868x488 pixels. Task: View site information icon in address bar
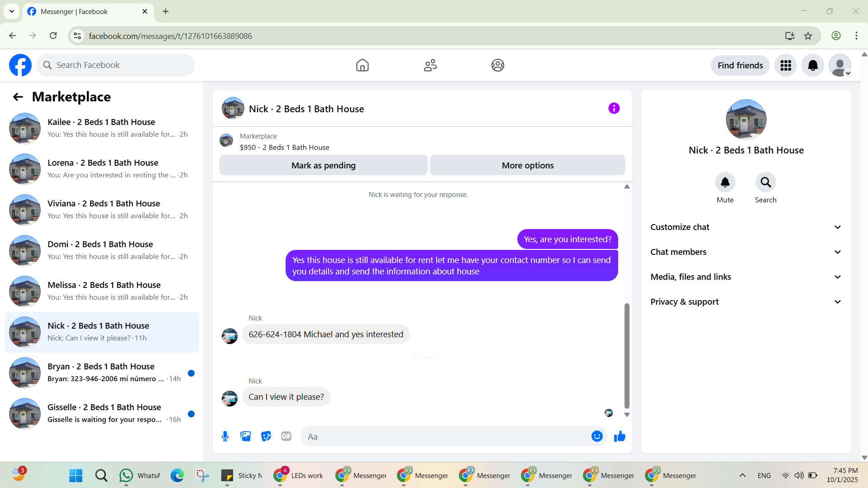coord(77,36)
